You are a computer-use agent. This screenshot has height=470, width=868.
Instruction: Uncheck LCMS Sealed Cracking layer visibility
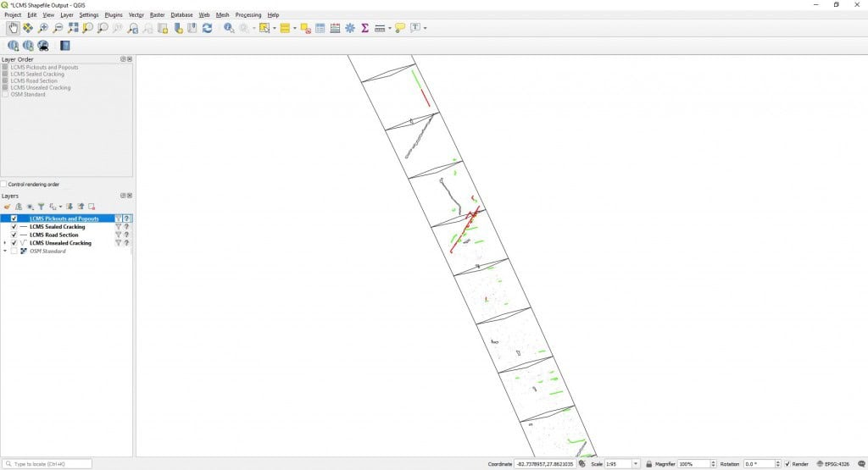14,227
